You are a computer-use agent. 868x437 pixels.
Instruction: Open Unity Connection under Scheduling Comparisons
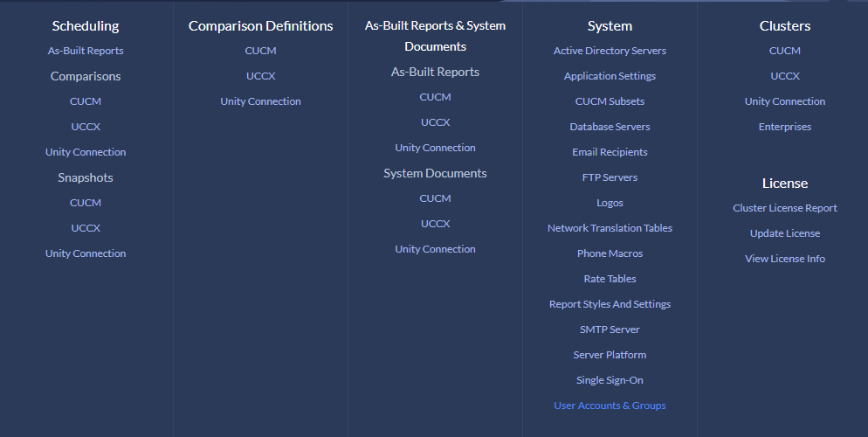tap(86, 152)
